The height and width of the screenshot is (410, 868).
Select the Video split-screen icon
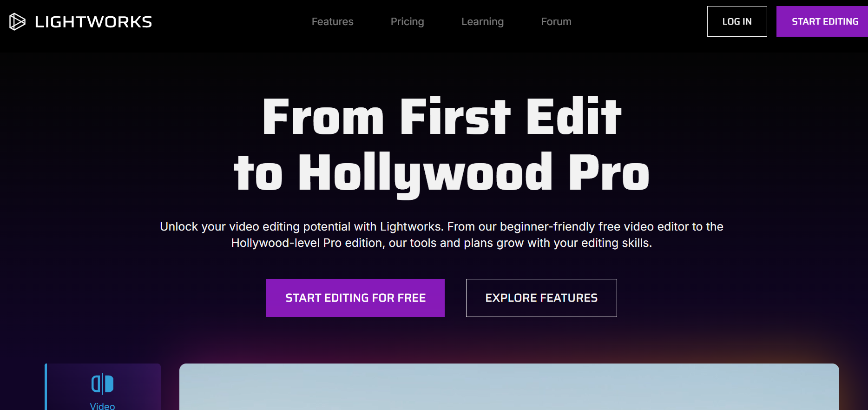coord(102,384)
